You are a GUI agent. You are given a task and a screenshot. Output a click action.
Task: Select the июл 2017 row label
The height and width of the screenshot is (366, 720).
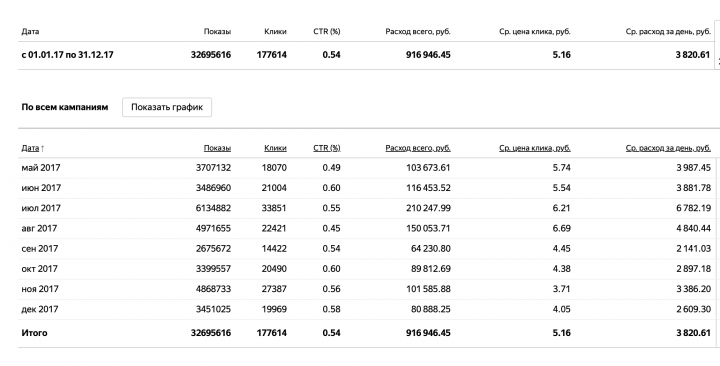[41, 208]
